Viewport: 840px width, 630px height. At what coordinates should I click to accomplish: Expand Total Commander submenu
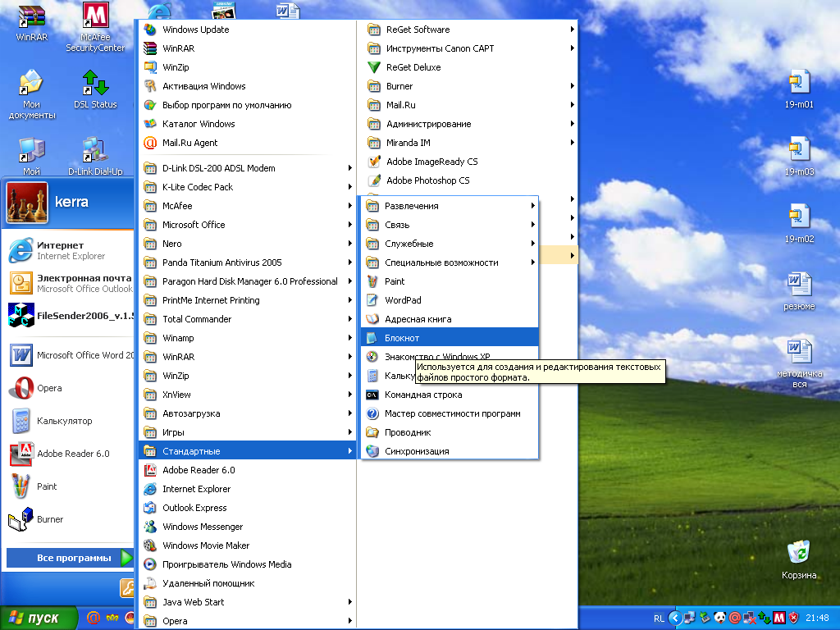(247, 319)
